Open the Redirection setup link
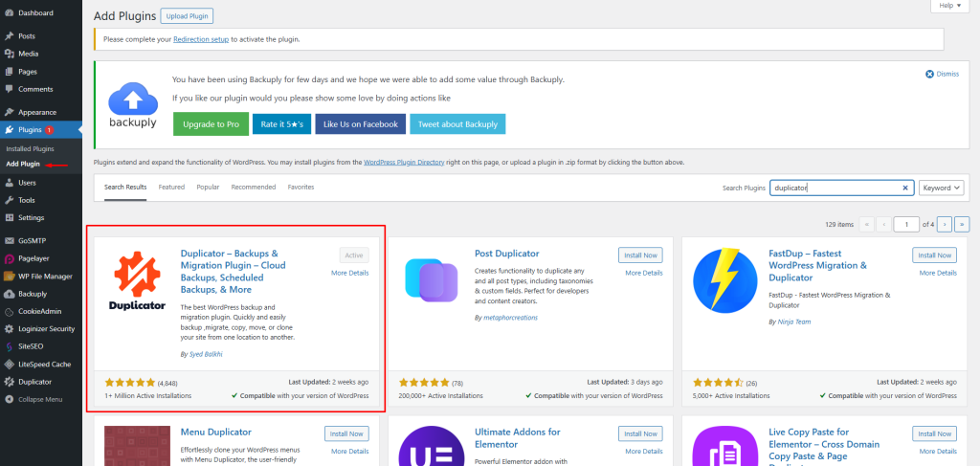 pyautogui.click(x=201, y=39)
